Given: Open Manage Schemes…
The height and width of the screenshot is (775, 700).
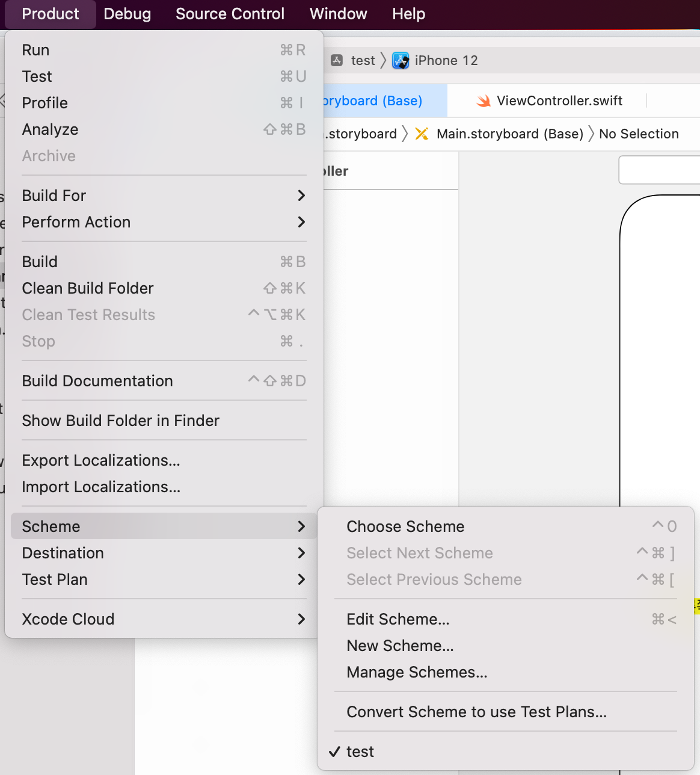Looking at the screenshot, I should pos(505,672).
